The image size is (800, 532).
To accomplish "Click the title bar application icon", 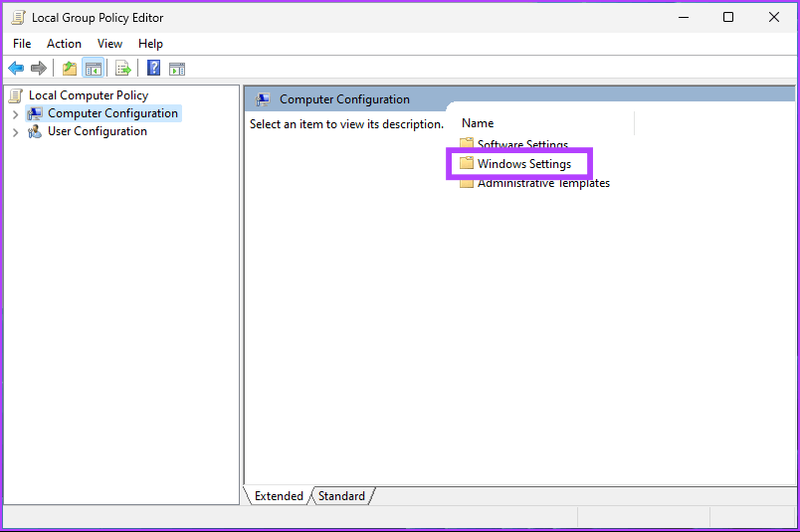I will pos(18,17).
